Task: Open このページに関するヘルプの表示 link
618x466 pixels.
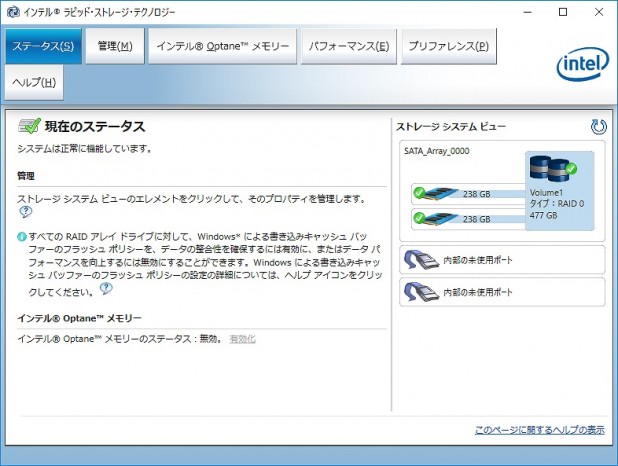Action: point(540,430)
